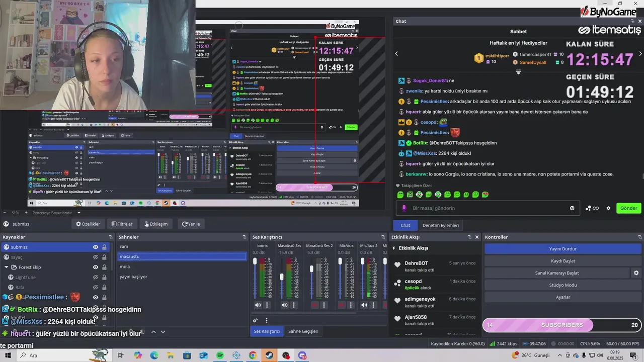Adjust the Masaüstü Ses 2 volume fader
The width and height of the screenshot is (644, 362).
312,269
